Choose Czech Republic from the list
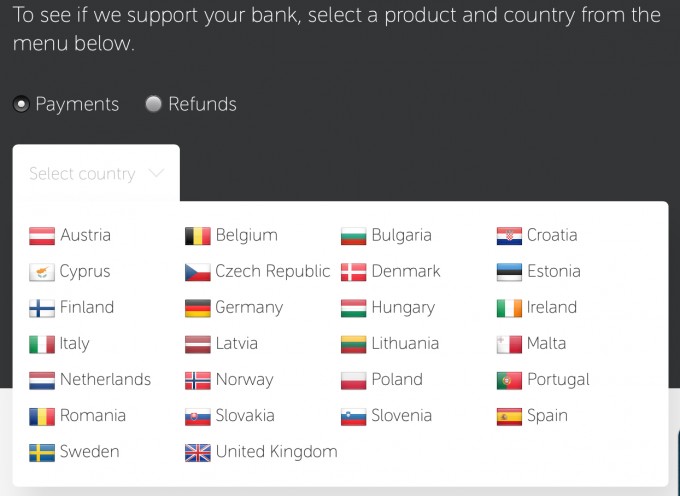Viewport: 680px width, 496px height. click(258, 271)
